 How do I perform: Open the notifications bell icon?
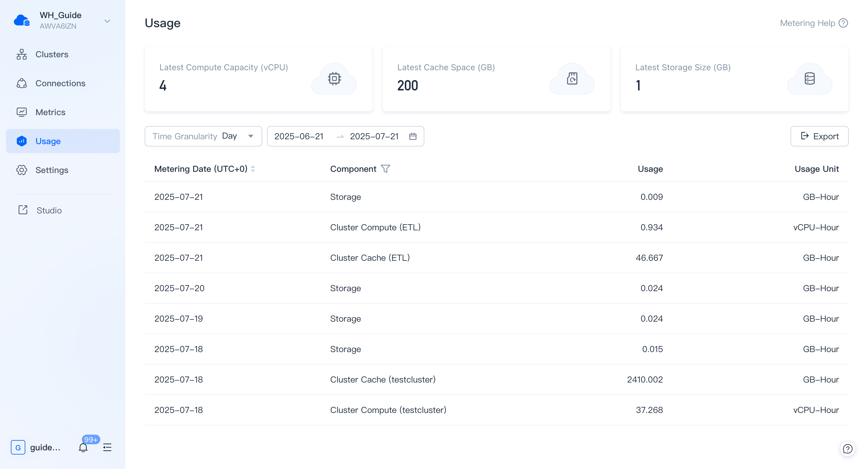pos(83,447)
